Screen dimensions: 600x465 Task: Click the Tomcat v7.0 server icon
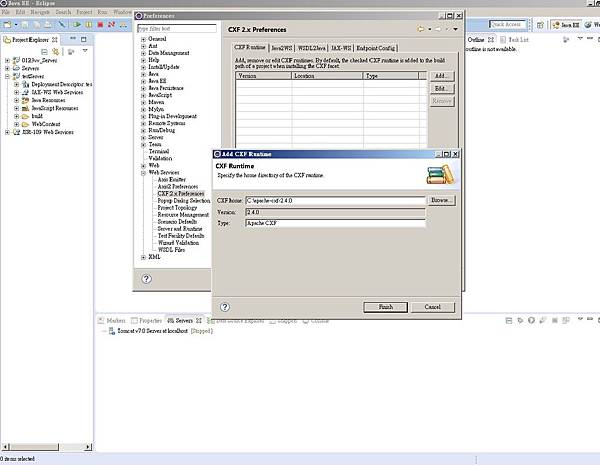(x=112, y=331)
